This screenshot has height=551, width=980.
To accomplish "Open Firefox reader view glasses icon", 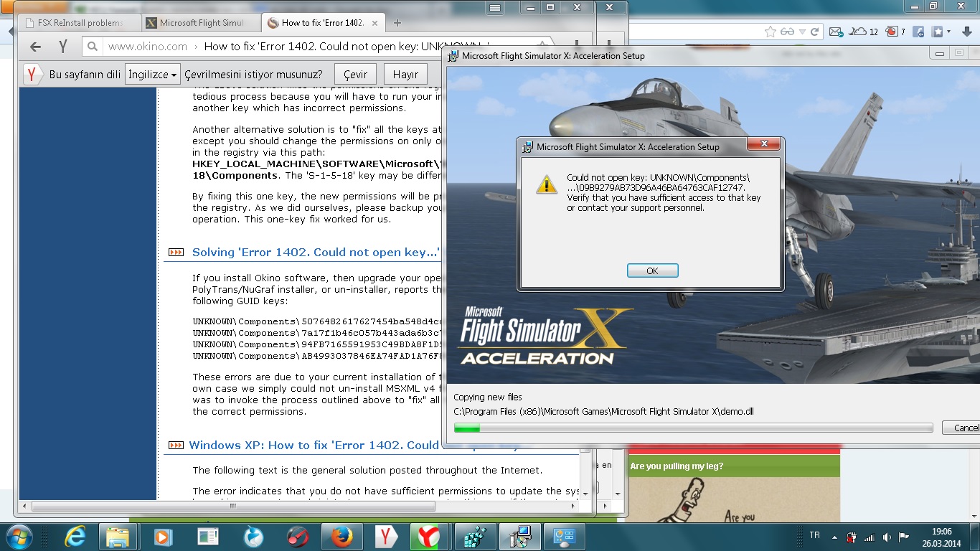I will pyautogui.click(x=788, y=32).
